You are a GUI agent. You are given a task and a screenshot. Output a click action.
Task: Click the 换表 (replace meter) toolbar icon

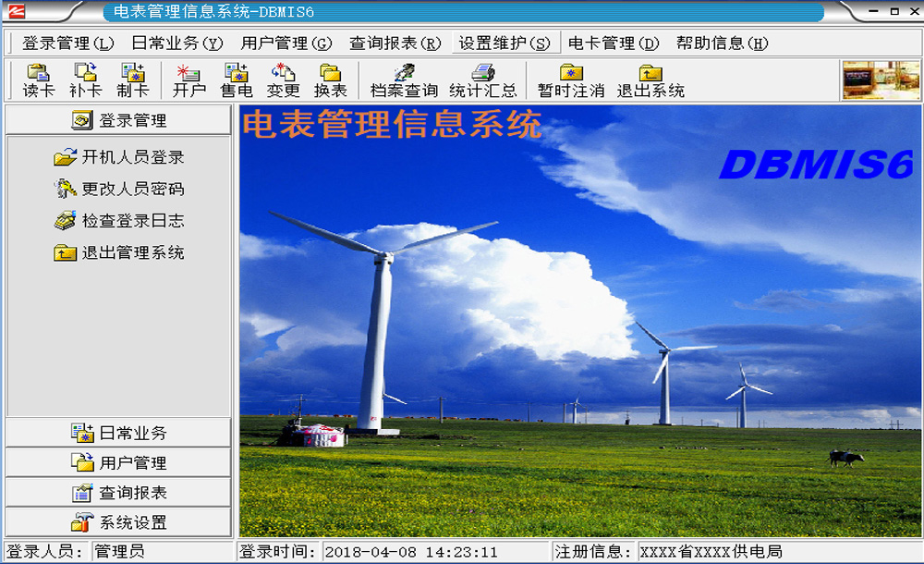click(331, 80)
